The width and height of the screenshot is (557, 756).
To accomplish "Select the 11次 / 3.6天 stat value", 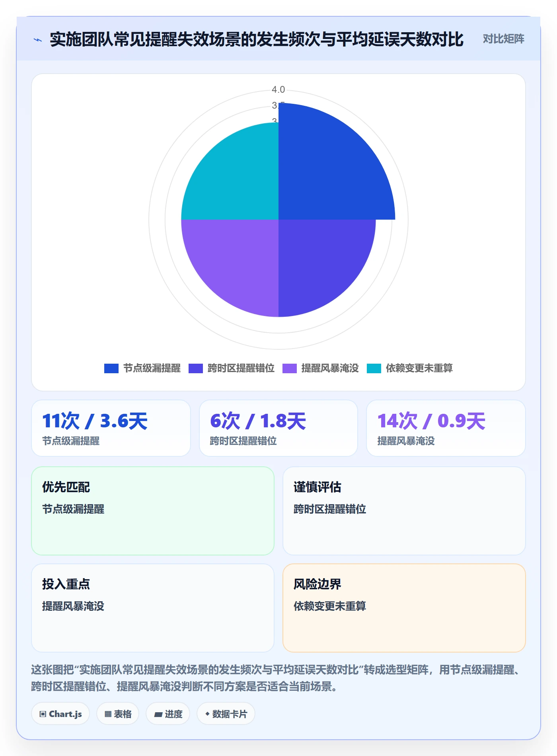I will coord(95,421).
